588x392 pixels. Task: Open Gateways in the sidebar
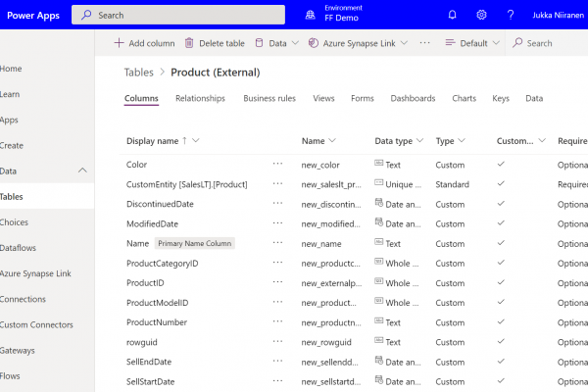pyautogui.click(x=18, y=351)
